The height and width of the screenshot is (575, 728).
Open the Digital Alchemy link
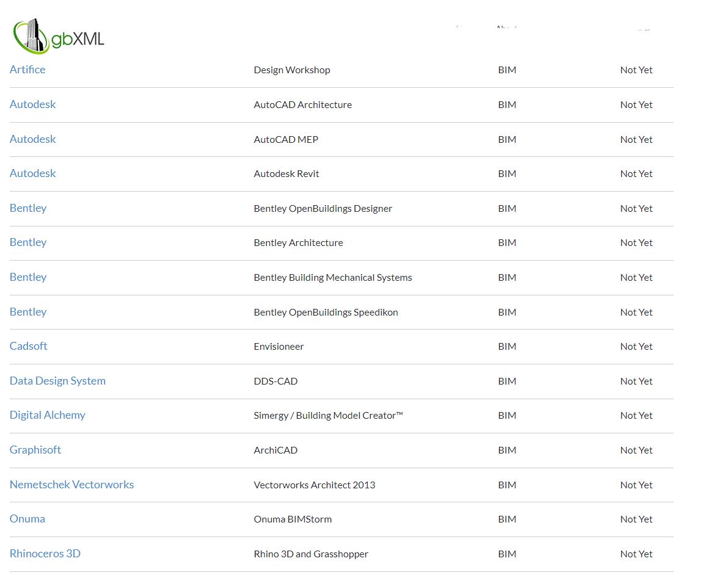[48, 415]
